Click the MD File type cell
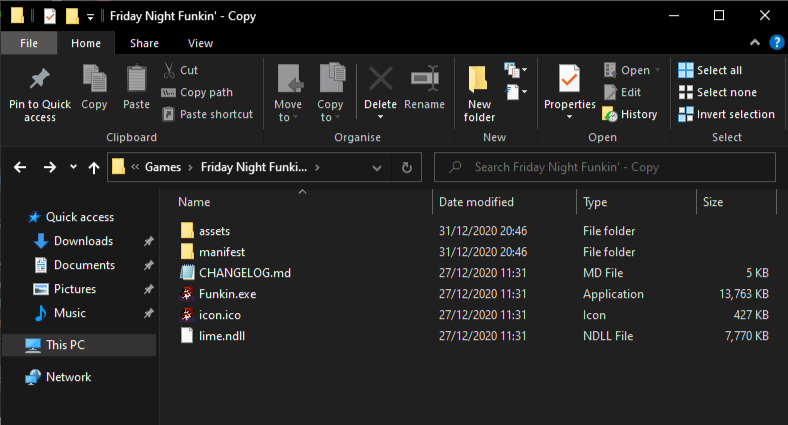788x425 pixels. coord(603,273)
